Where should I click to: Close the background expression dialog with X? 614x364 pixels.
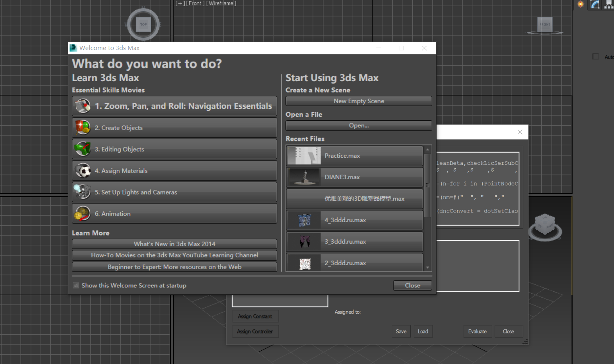click(520, 132)
